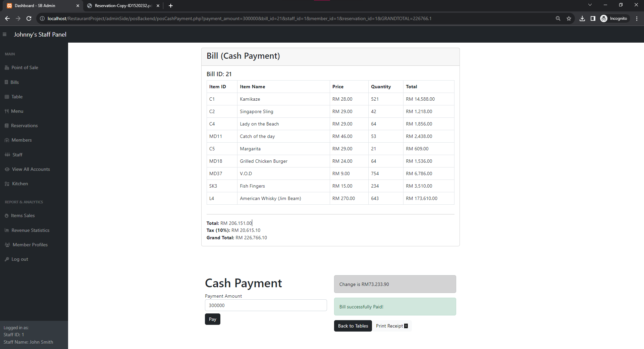Click the MD37 item ID cell
Image resolution: width=644 pixels, height=349 pixels.
[222, 173]
